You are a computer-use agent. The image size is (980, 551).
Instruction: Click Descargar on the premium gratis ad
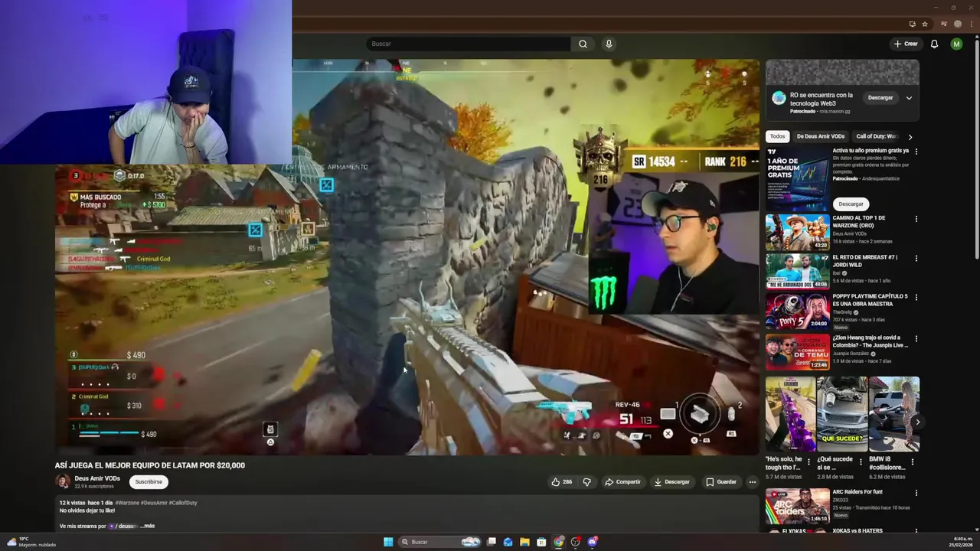coord(851,204)
